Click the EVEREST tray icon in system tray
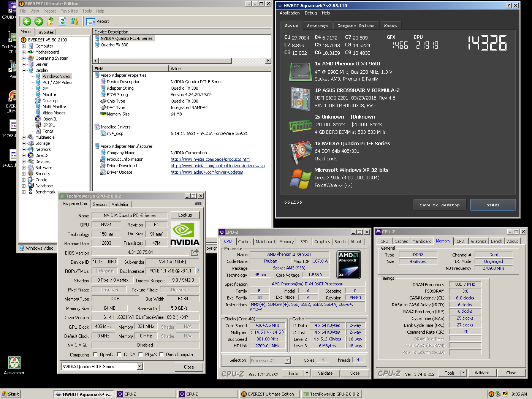 [491, 394]
